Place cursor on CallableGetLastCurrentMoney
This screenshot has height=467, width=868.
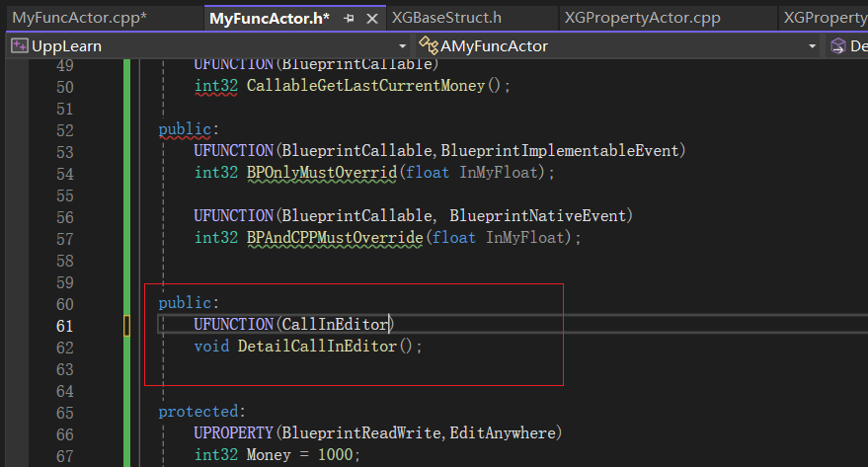point(365,86)
